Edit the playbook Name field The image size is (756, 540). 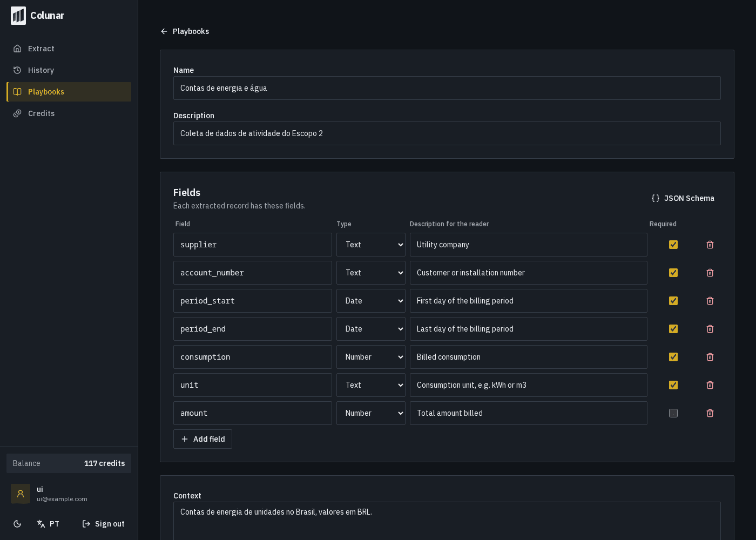(x=447, y=88)
